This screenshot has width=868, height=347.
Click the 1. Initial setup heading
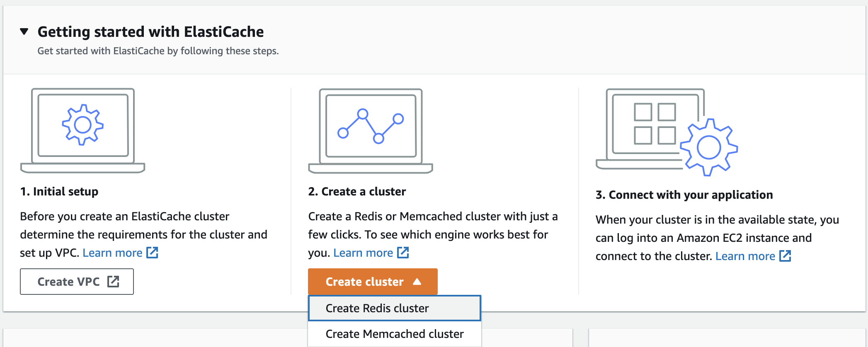click(59, 191)
